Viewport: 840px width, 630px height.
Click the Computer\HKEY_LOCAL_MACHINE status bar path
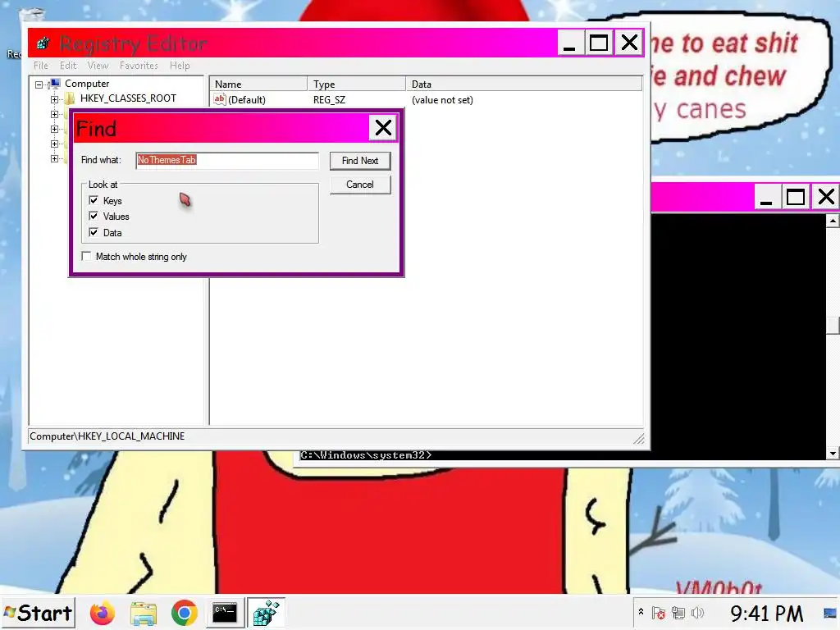[x=107, y=436]
